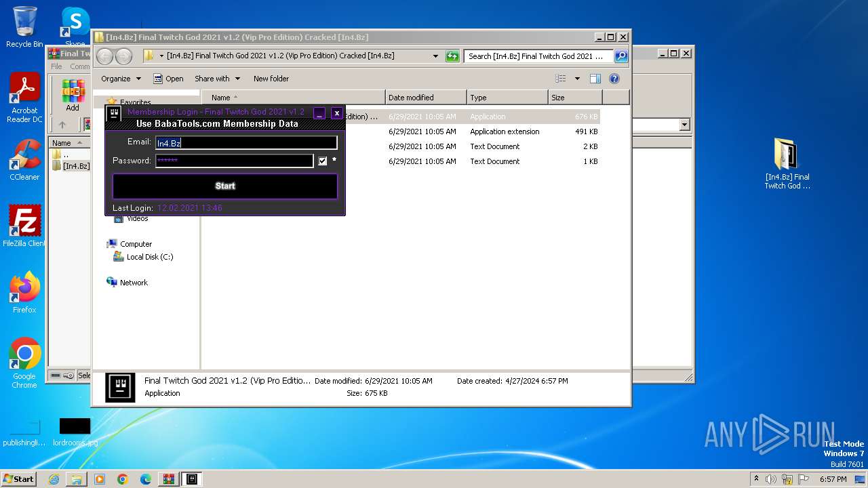868x488 pixels.
Task: Launch Microsoft Edge from taskbar
Action: click(x=146, y=479)
